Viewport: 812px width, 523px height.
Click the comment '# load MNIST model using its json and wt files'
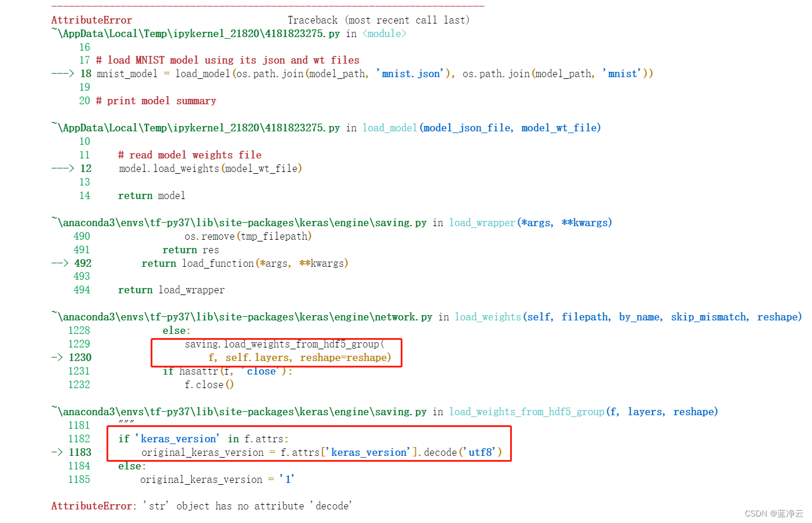228,60
